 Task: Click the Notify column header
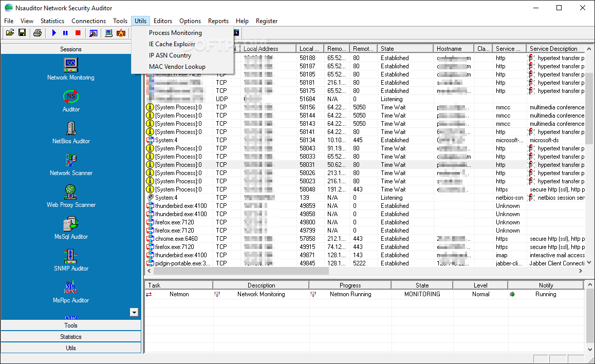546,285
